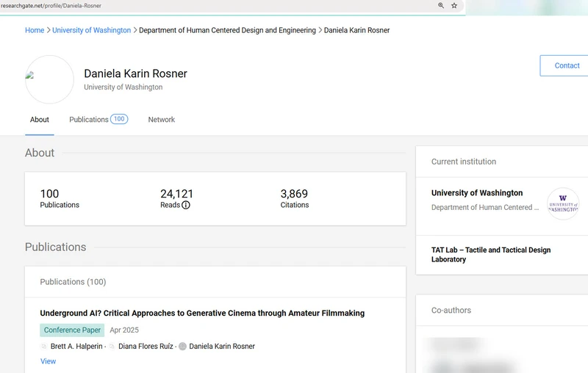Click Brett A. Halperin's author avatar icon
The height and width of the screenshot is (373, 588).
click(44, 347)
